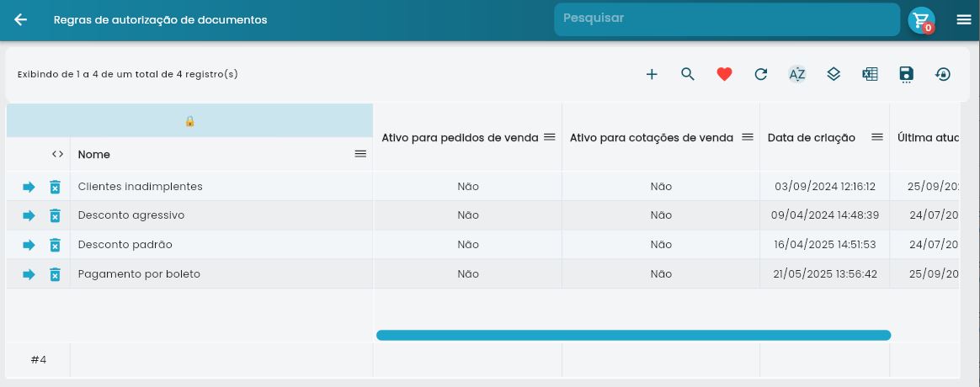
Task: Toggle the code brackets column icon
Action: tap(57, 154)
